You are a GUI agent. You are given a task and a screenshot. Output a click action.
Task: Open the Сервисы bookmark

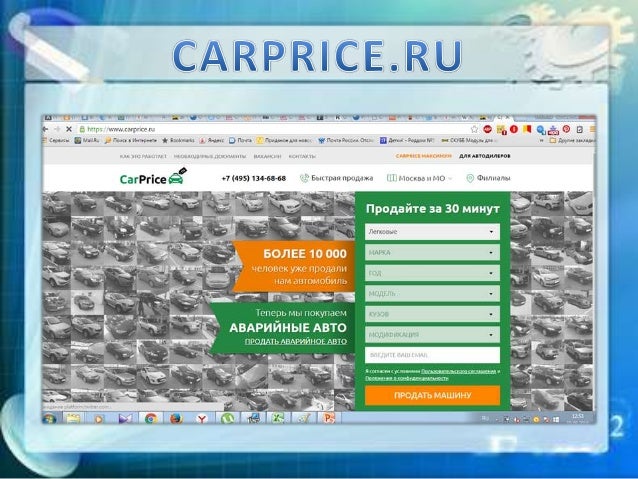click(x=55, y=140)
